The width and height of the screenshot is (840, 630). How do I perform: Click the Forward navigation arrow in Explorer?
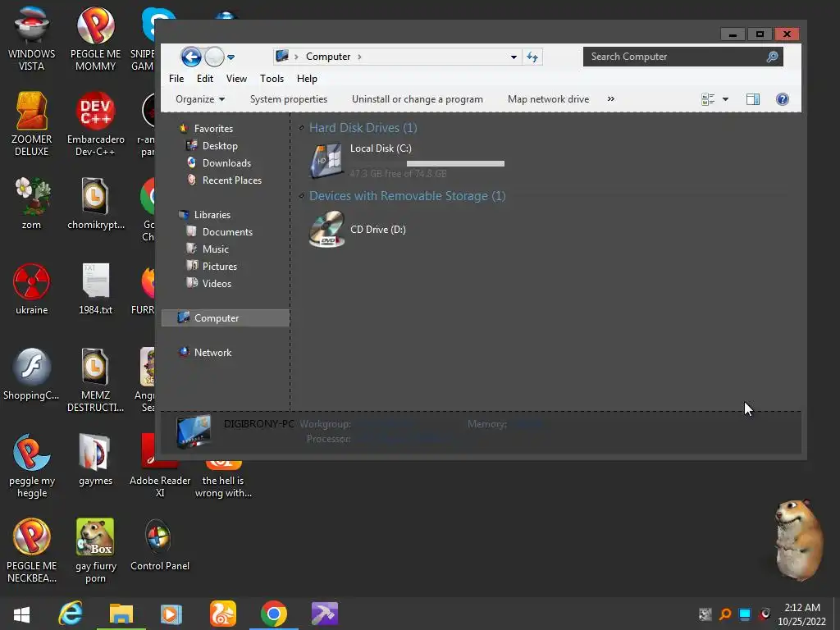pos(214,57)
